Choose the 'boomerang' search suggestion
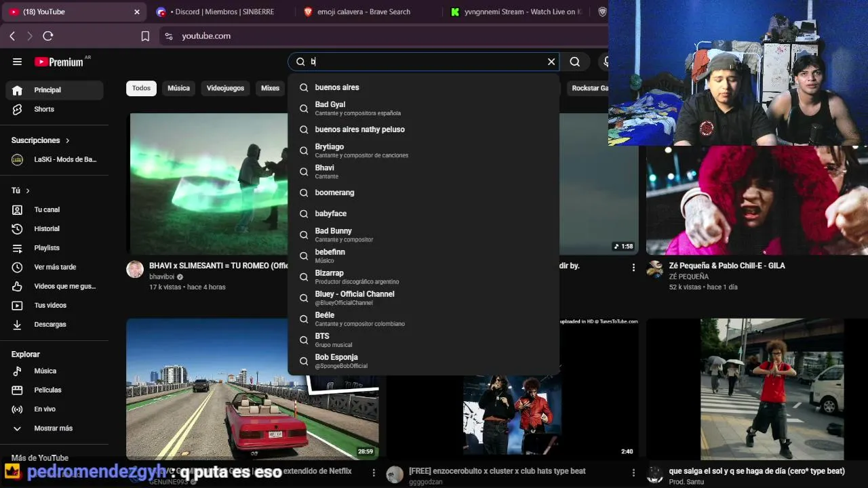The image size is (868, 488). [x=424, y=192]
